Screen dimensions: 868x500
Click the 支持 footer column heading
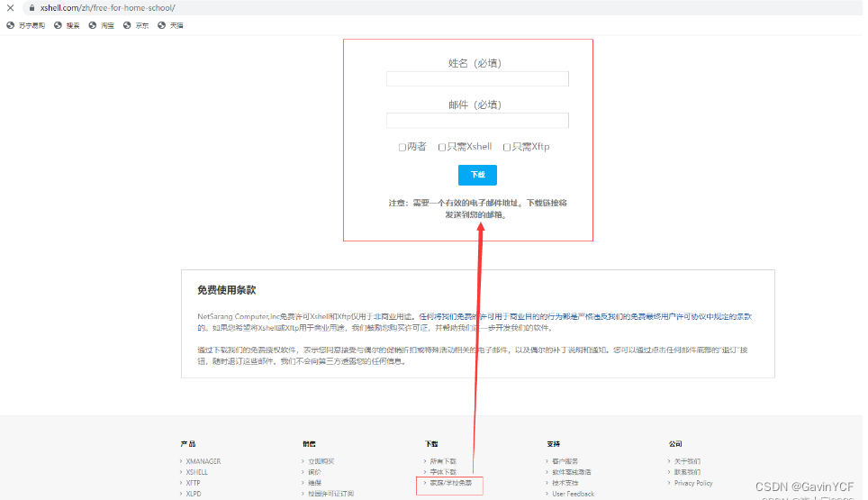(x=553, y=444)
